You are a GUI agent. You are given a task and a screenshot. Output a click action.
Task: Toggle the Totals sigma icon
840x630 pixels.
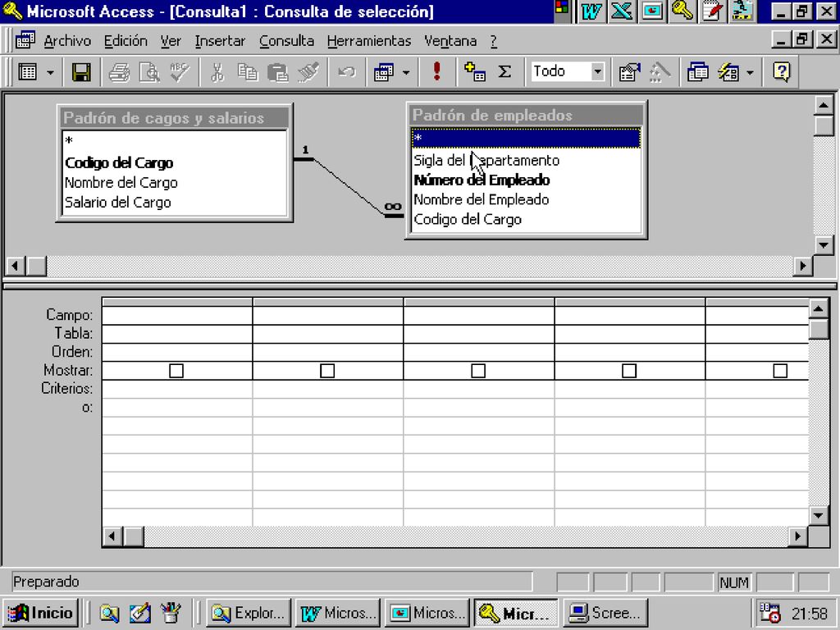coord(504,72)
